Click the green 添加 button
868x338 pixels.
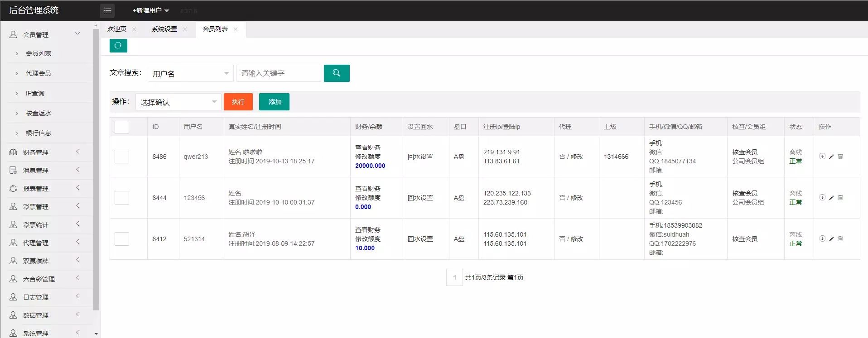tap(275, 102)
